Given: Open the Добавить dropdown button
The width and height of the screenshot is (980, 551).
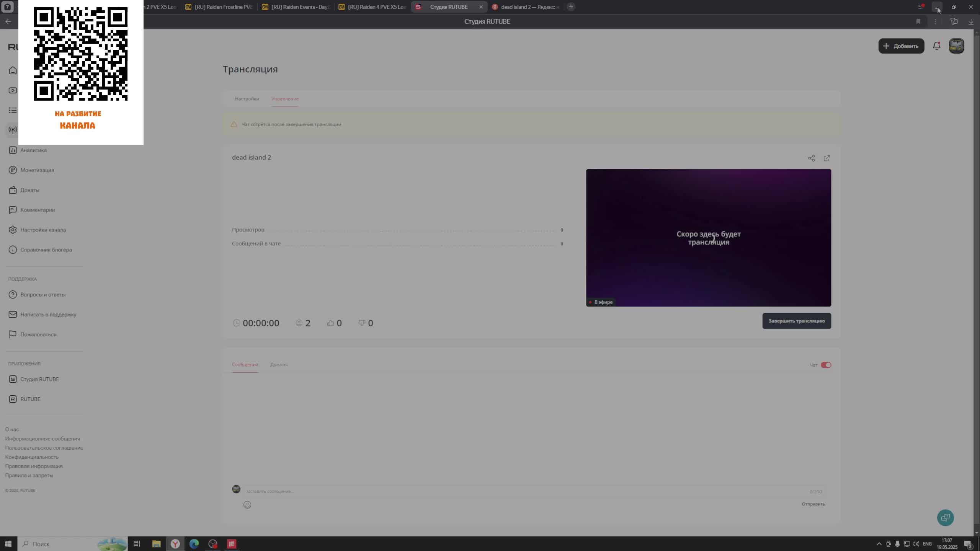Looking at the screenshot, I should (901, 46).
